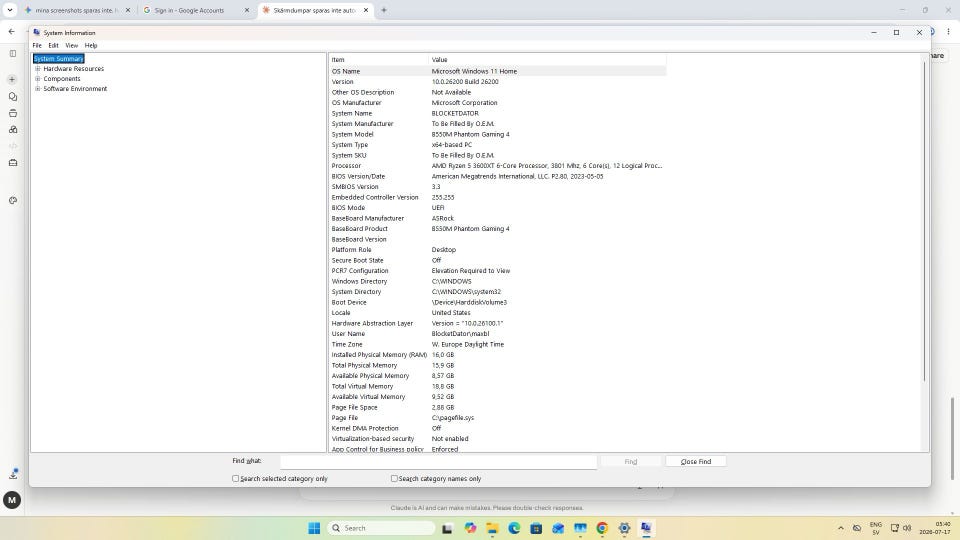Click the Claude sidebar toggle icon
Image resolution: width=960 pixels, height=540 pixels.
click(13, 54)
